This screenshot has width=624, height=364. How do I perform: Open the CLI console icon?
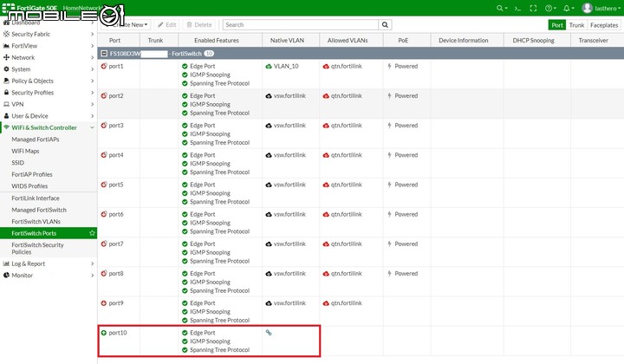(517, 8)
